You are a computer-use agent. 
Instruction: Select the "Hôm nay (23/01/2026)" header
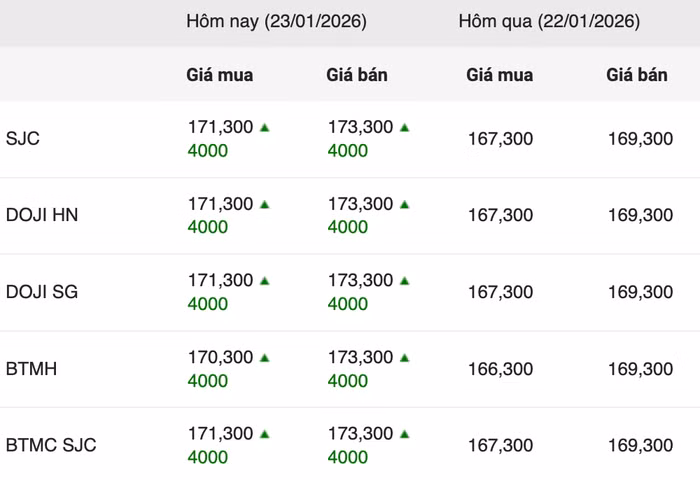276,21
